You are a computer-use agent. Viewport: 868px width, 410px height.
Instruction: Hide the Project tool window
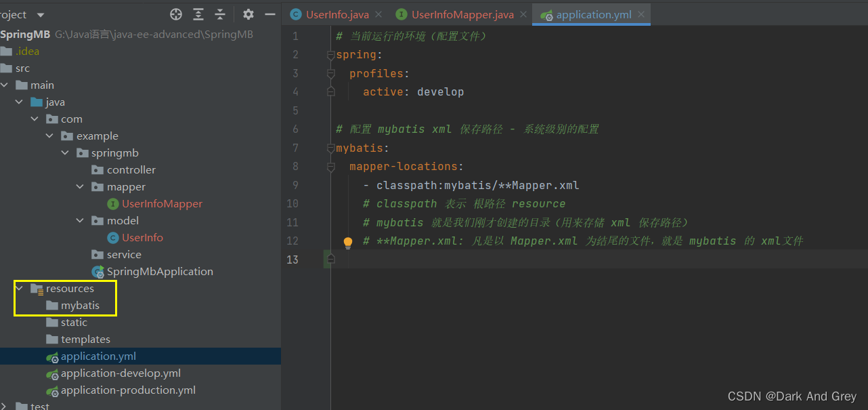click(x=270, y=14)
